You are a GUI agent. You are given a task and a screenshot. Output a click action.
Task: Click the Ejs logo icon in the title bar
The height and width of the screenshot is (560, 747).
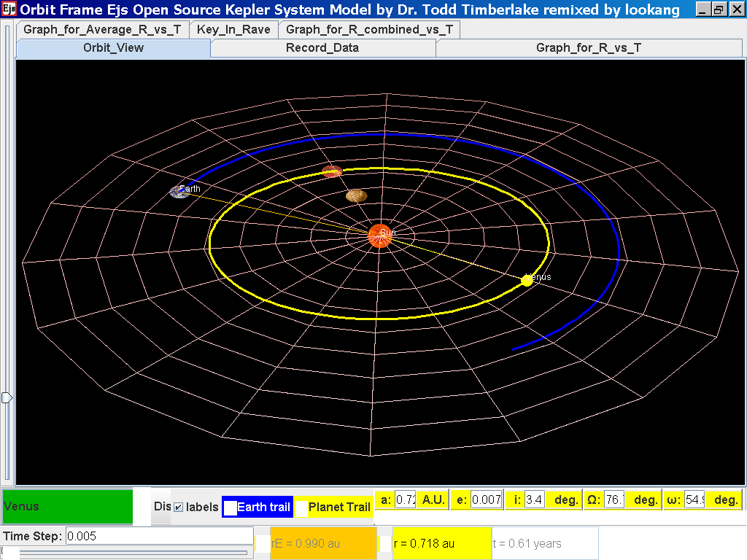[9, 9]
